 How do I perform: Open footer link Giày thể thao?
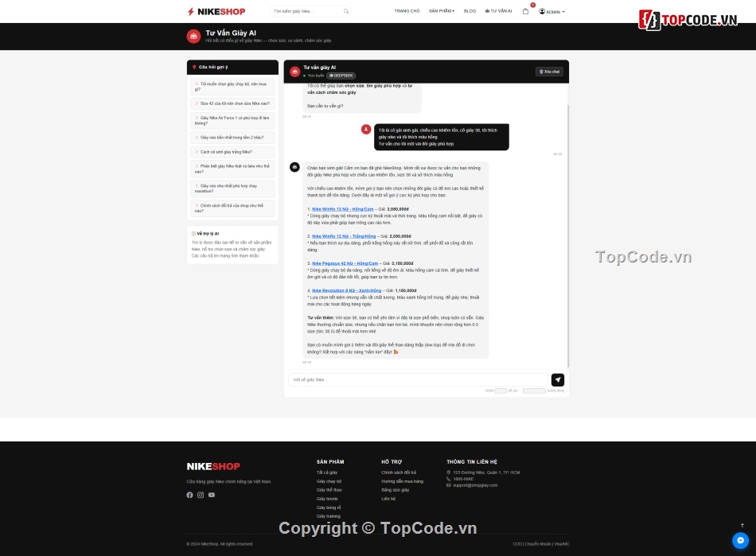pos(329,490)
